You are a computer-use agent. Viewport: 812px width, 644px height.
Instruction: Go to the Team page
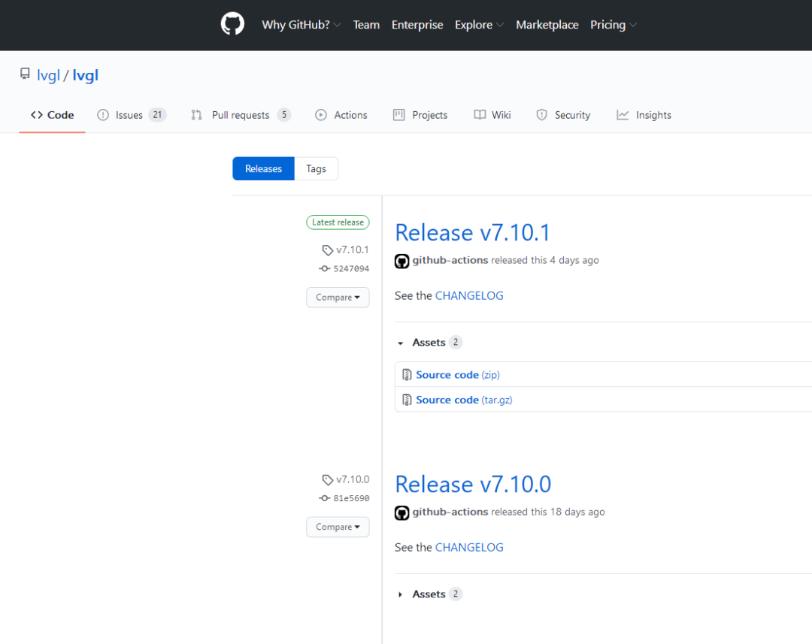pyautogui.click(x=366, y=25)
